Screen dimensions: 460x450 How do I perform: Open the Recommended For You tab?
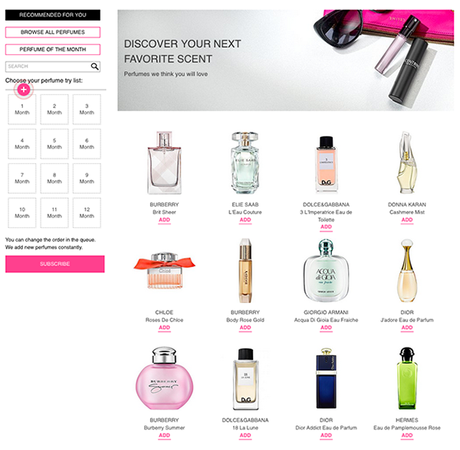pos(53,15)
